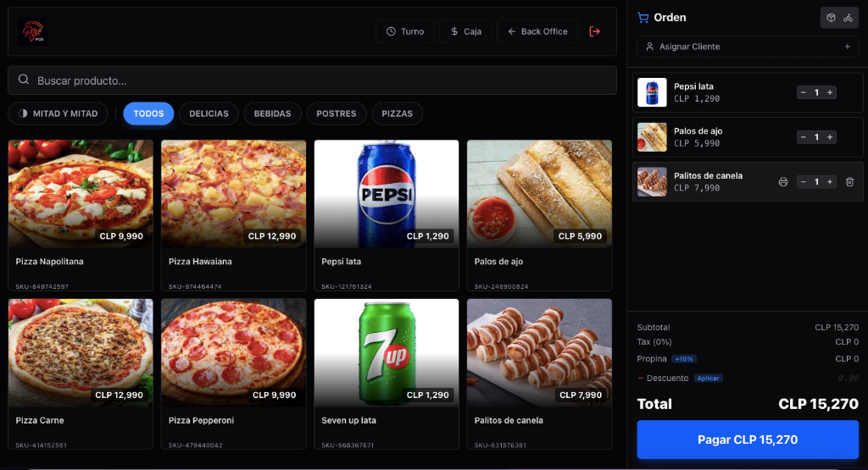Click the red logout icon
The image size is (868, 470).
594,31
